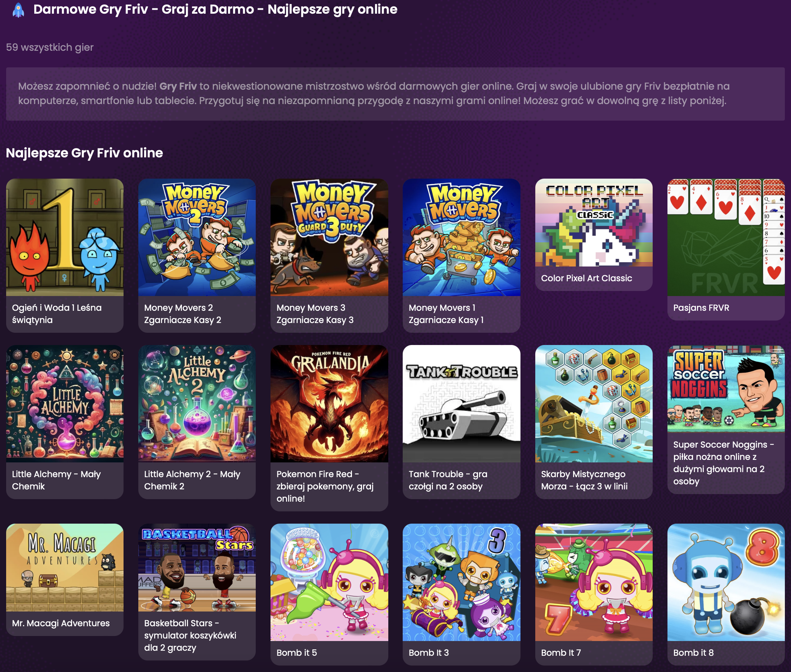Click the Basketball Stars game thumbnail
The image size is (791, 672).
197,567
